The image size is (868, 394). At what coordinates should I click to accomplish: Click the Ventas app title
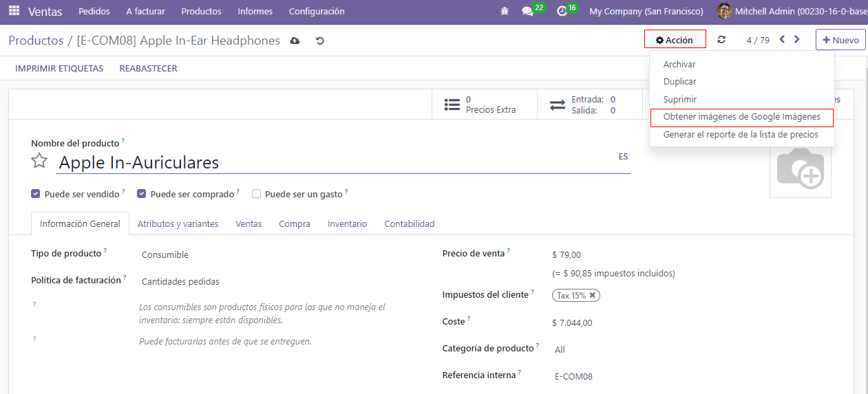coord(45,12)
